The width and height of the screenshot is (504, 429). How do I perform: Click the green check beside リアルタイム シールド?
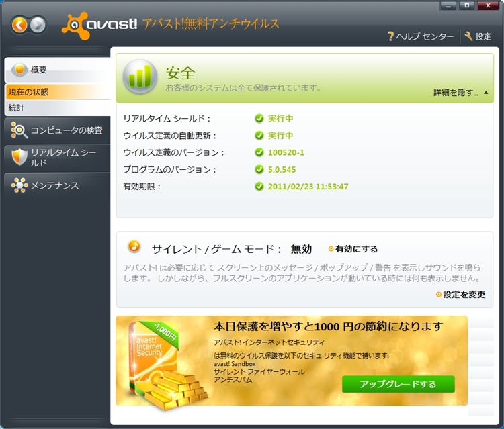point(259,118)
